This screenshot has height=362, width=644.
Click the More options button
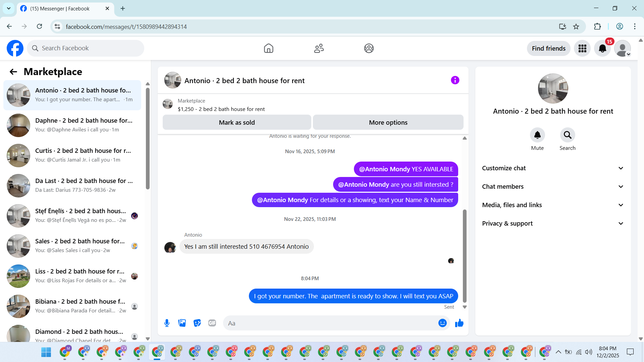point(388,123)
